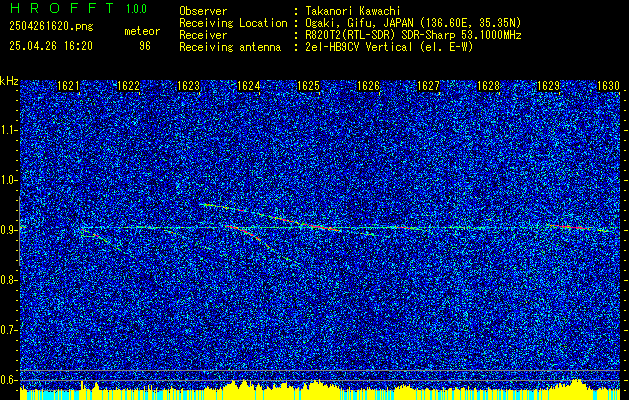The width and height of the screenshot is (629, 400).
Task: Click the 0.9 kHz axis label
Action: point(9,230)
